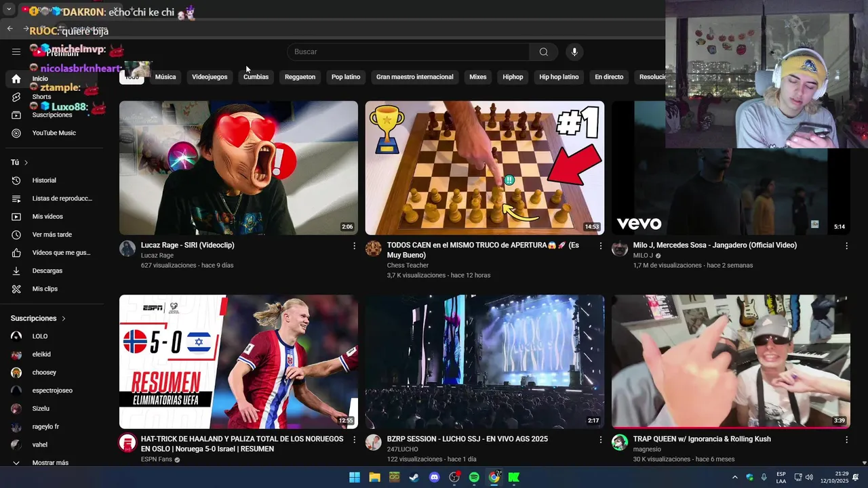Select the Hiphop filter chip
The height and width of the screenshot is (488, 868).
coord(513,77)
